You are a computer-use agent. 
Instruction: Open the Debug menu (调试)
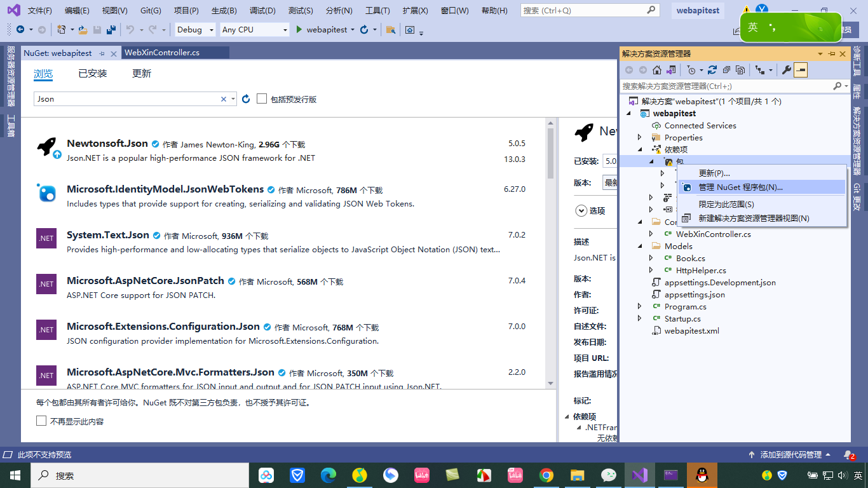tap(262, 11)
